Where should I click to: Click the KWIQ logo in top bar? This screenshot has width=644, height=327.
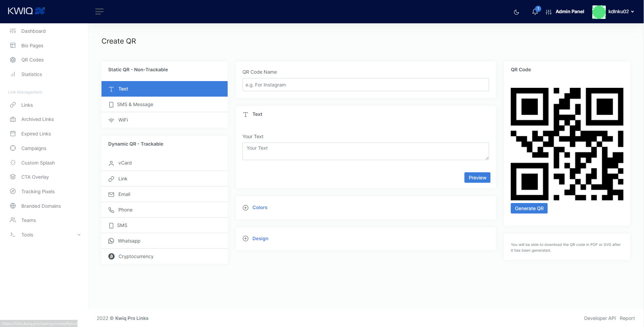[26, 10]
